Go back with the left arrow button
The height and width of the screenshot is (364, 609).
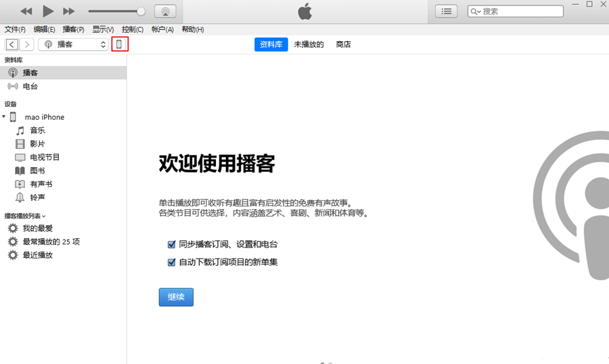[12, 45]
